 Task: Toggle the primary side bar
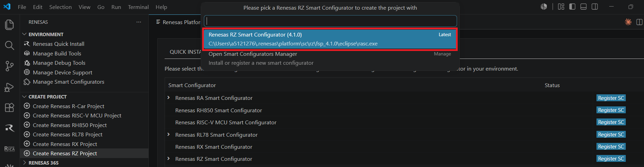pos(572,7)
